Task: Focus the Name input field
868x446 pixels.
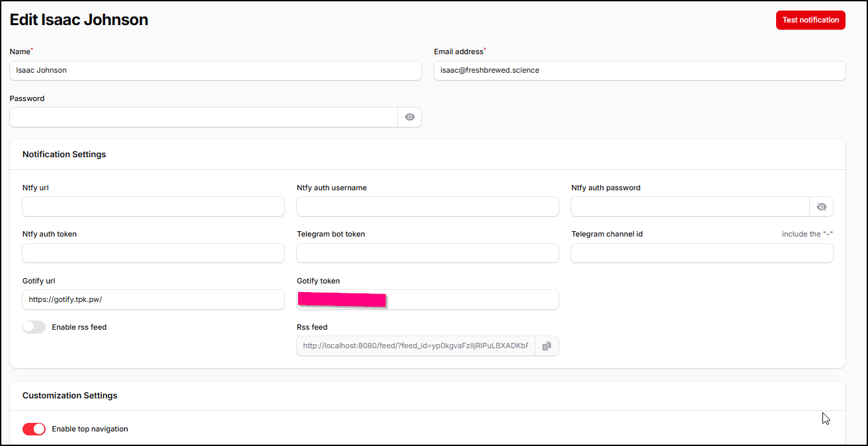Action: coord(215,71)
